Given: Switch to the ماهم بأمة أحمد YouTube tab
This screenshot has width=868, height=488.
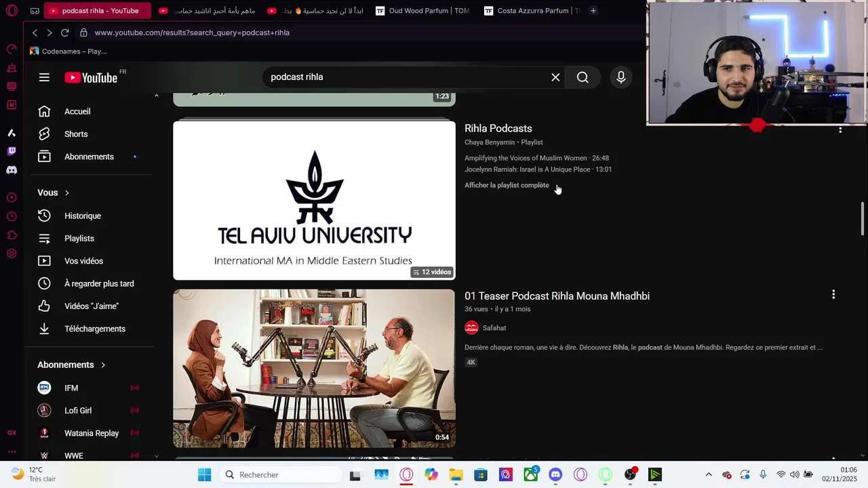Looking at the screenshot, I should click(207, 11).
